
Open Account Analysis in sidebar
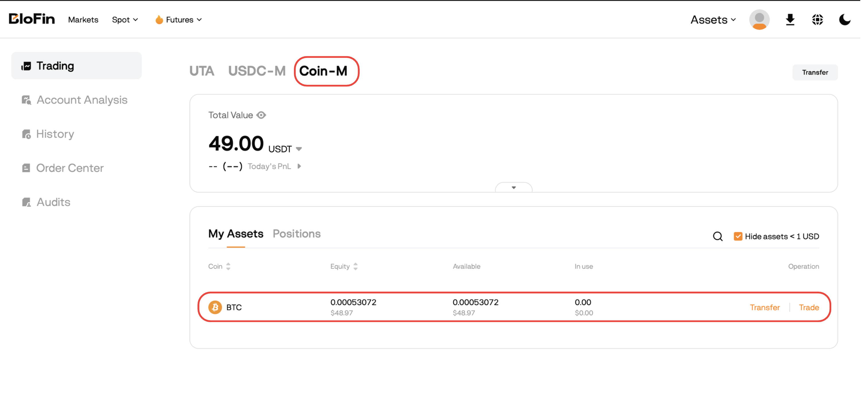click(82, 100)
